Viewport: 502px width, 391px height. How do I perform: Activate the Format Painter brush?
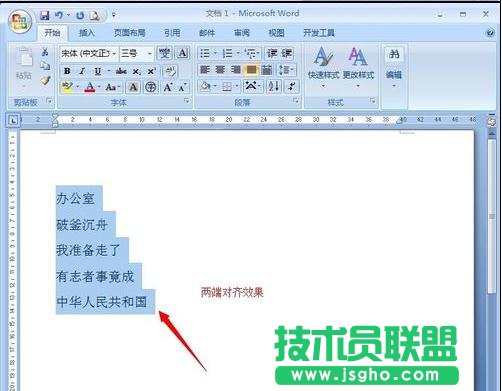(45, 80)
